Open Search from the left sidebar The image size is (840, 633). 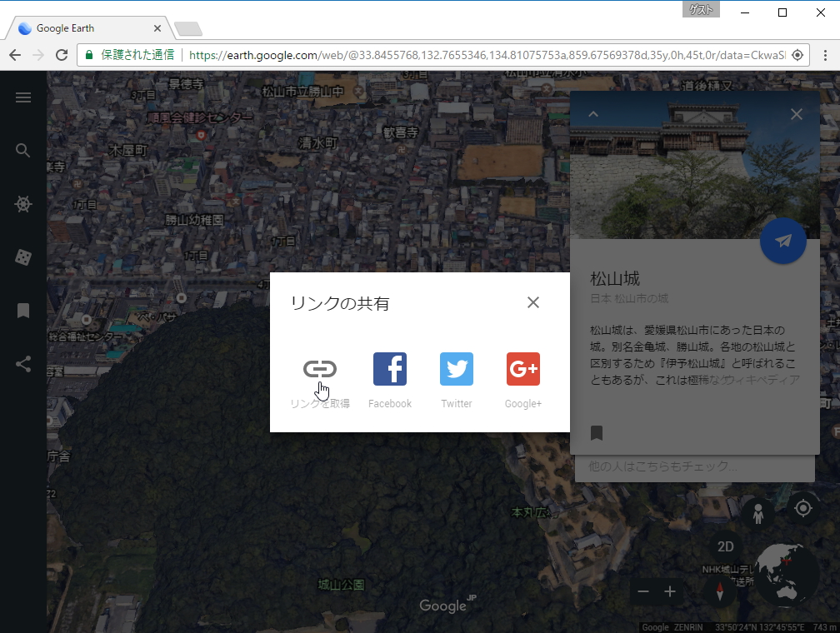pos(22,150)
